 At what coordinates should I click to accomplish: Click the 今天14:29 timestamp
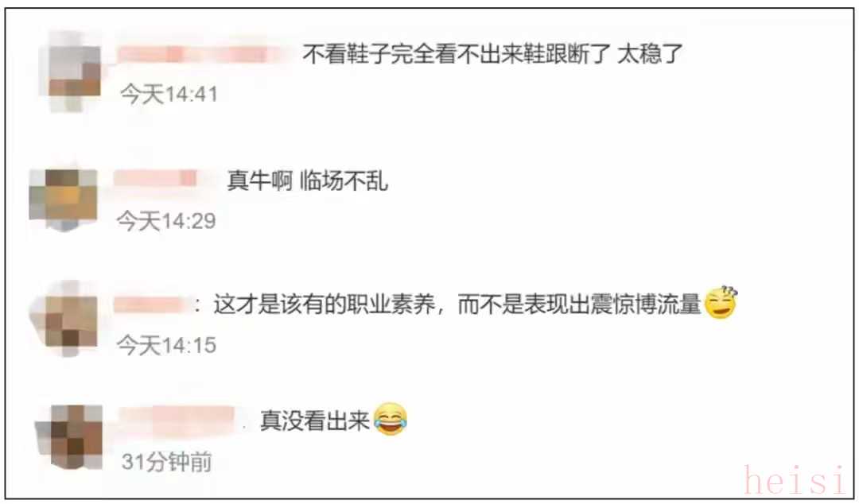[x=166, y=221]
